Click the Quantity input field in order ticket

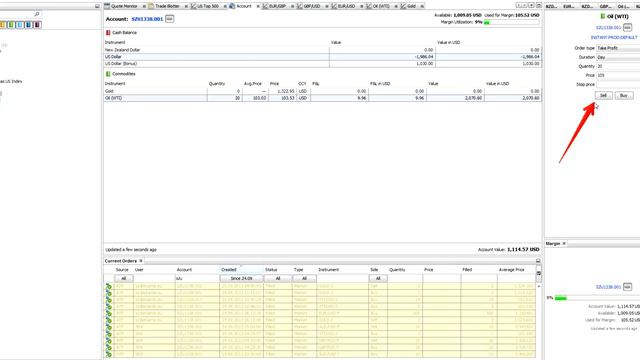(618, 67)
